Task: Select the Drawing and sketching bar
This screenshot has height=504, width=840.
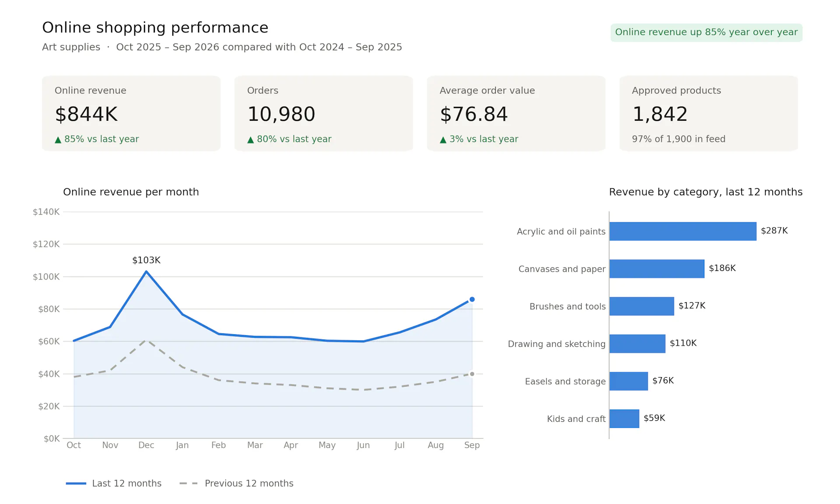Action: (637, 344)
